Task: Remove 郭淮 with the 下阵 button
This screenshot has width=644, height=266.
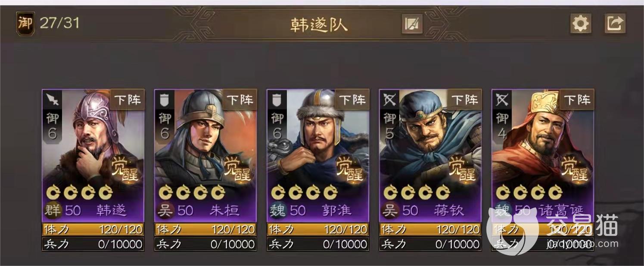Action: [353, 100]
